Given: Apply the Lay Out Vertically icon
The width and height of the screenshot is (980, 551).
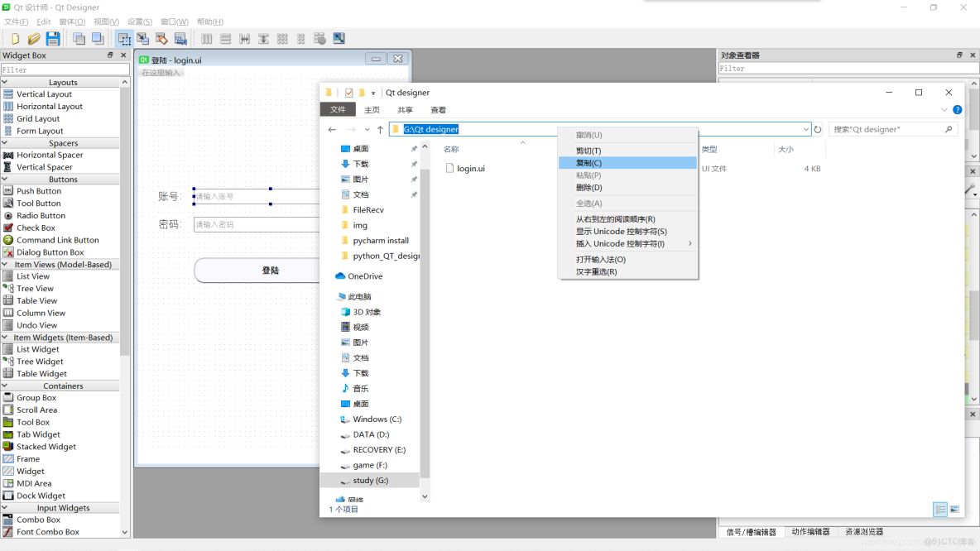Looking at the screenshot, I should click(225, 38).
